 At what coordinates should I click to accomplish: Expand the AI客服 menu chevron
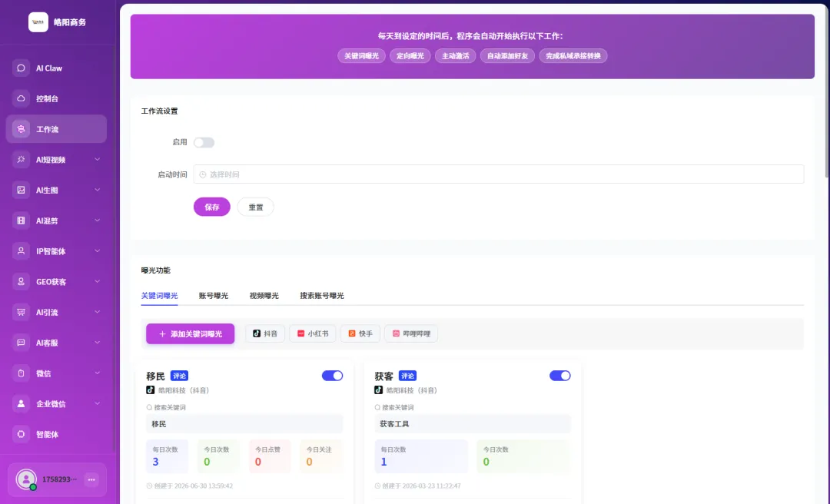point(98,343)
